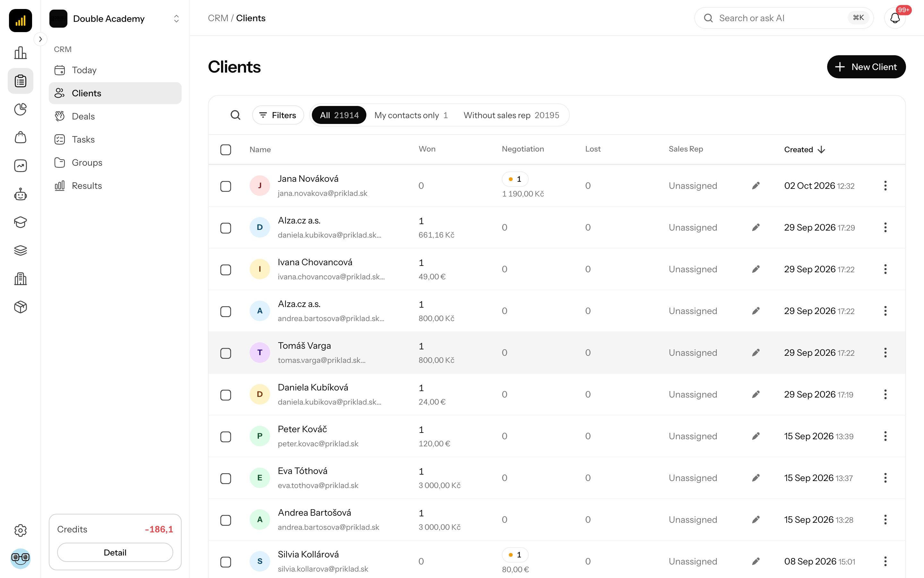Open row options menu for Andrea Bartošová

(885, 520)
